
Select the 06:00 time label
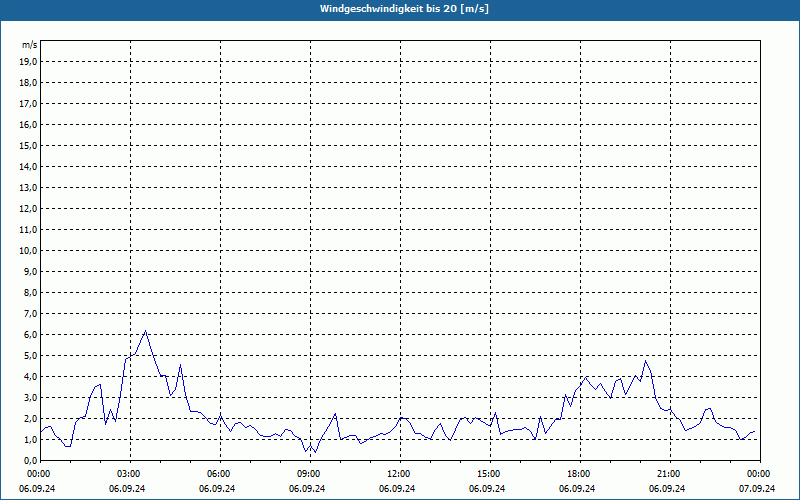click(220, 474)
